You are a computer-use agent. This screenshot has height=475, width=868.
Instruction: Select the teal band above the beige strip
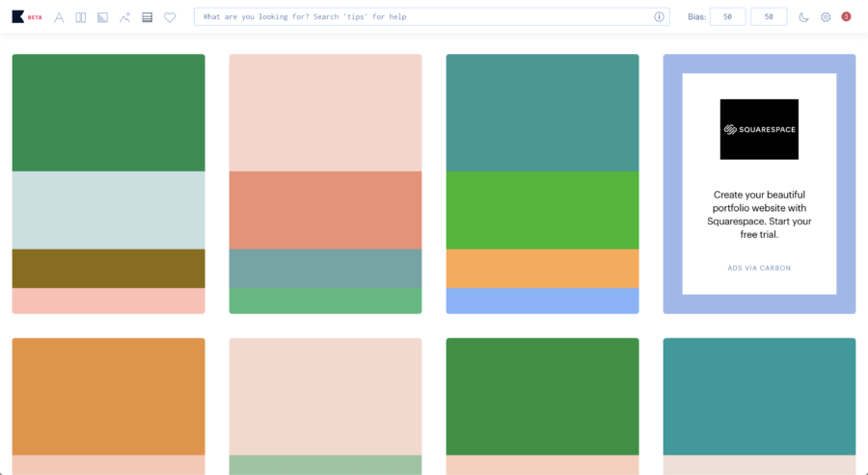pyautogui.click(x=760, y=397)
